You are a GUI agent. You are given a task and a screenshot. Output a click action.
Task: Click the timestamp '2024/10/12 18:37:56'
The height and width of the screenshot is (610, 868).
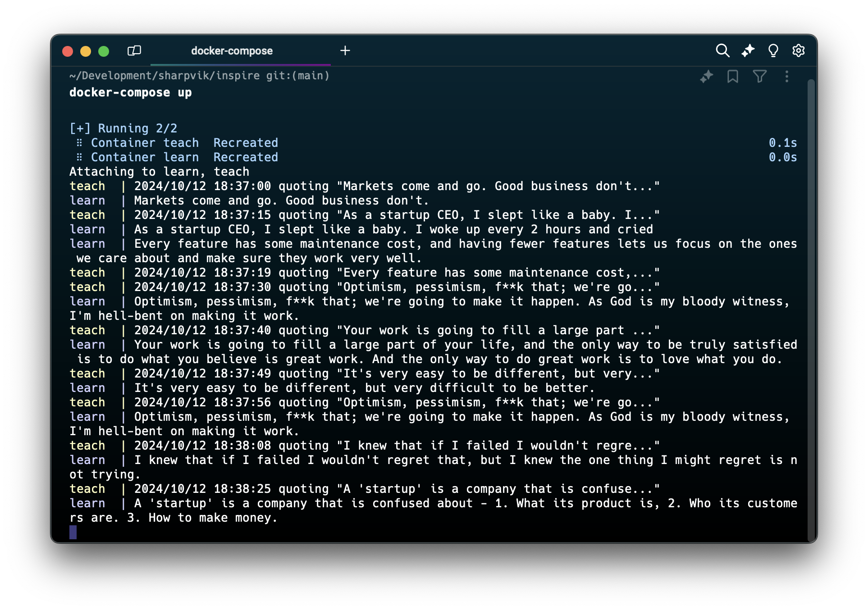click(203, 402)
